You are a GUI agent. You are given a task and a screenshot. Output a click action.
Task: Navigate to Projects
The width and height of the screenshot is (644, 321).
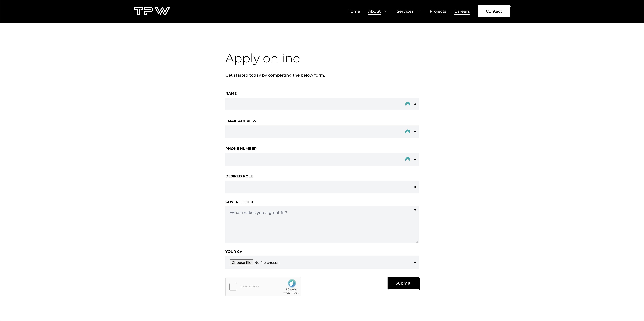pyautogui.click(x=438, y=11)
